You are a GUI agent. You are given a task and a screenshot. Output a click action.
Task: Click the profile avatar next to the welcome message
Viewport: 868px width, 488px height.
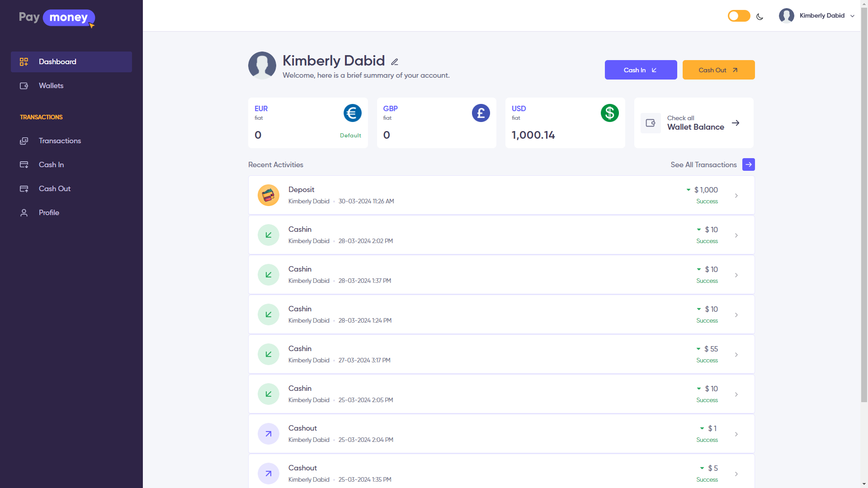pyautogui.click(x=262, y=65)
